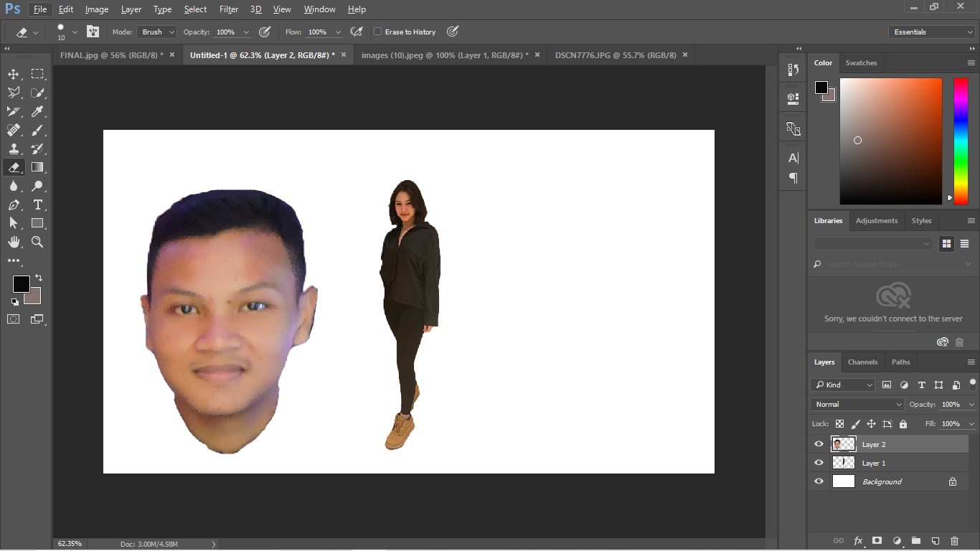Select the Hand tool
This screenshot has width=980, height=551.
tap(14, 242)
